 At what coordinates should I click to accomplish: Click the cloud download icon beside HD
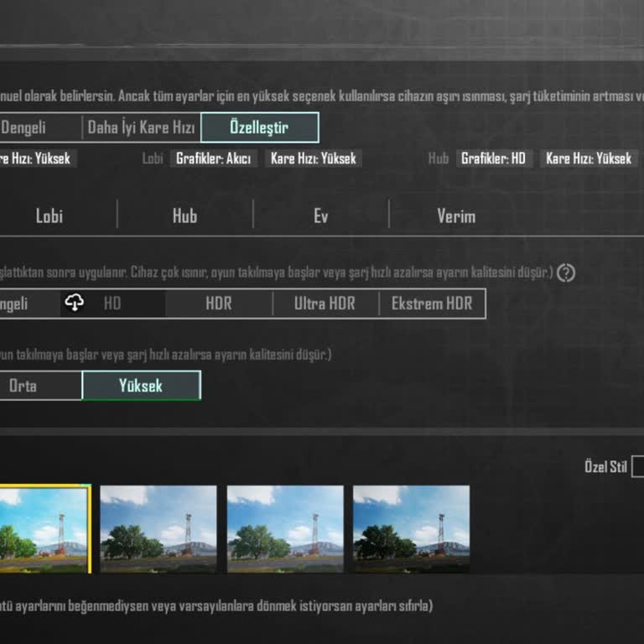pos(75,303)
